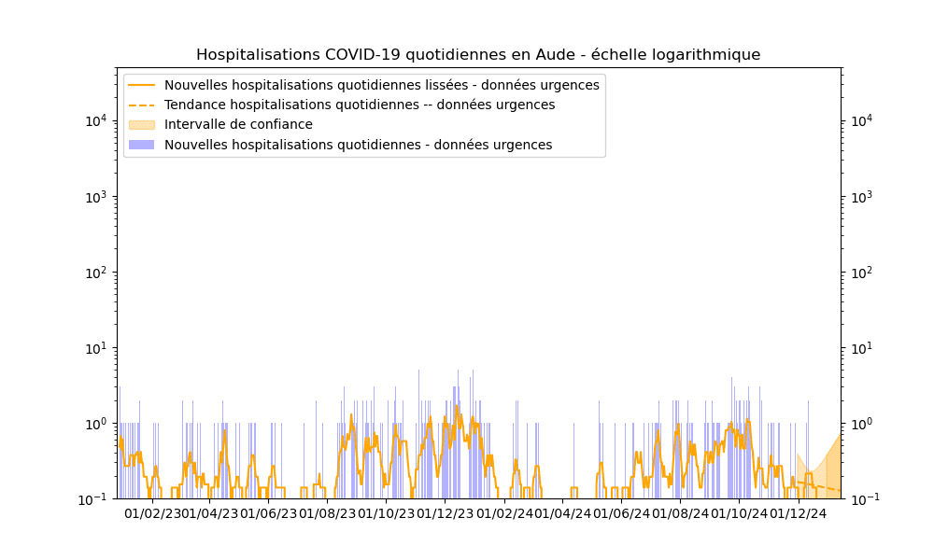
Task: Click the left y-axis 10^0 label
Action: coord(96,424)
